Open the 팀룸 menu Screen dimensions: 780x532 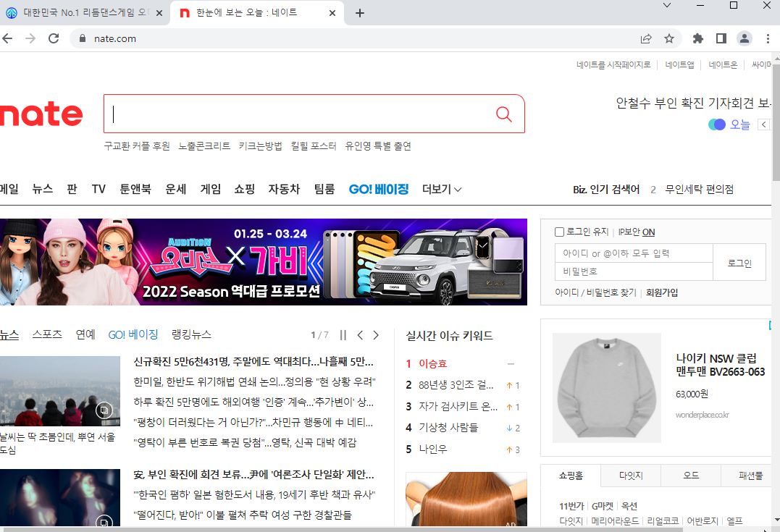324,189
